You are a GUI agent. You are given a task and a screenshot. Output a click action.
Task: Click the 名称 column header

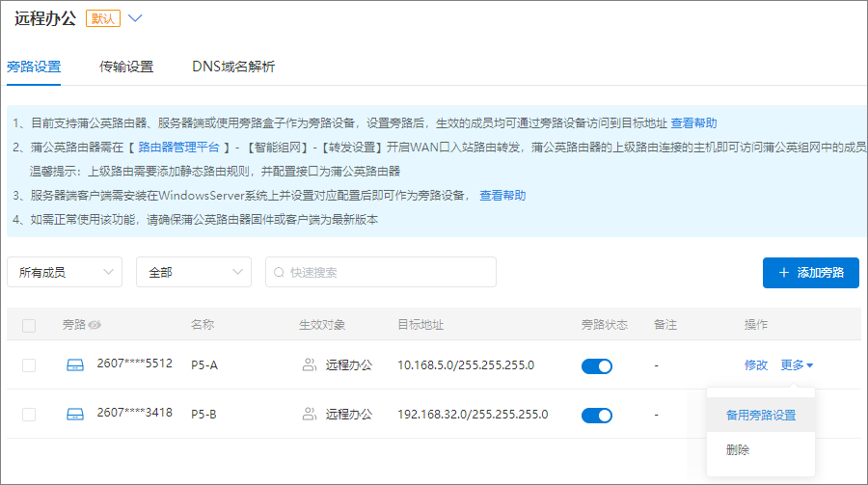(203, 324)
